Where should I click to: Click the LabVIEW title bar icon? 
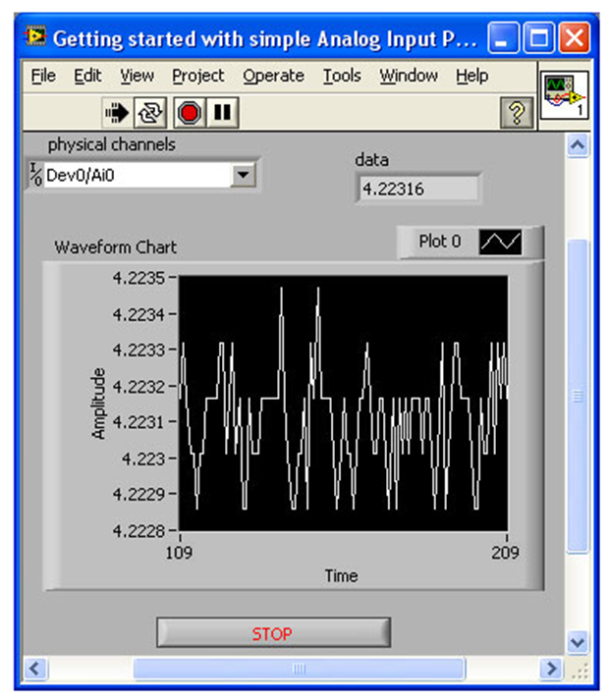click(37, 39)
